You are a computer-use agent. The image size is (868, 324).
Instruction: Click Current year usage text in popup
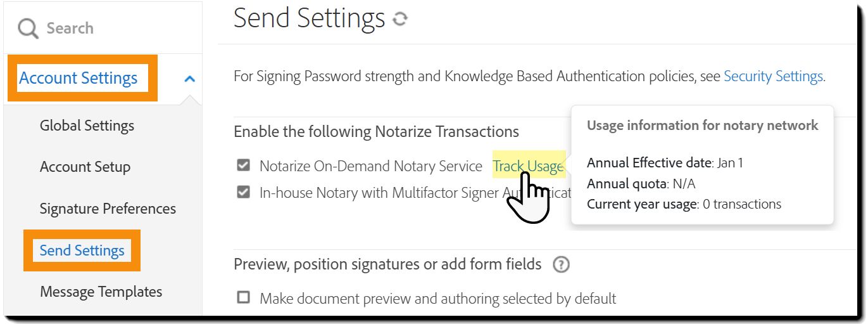[684, 204]
